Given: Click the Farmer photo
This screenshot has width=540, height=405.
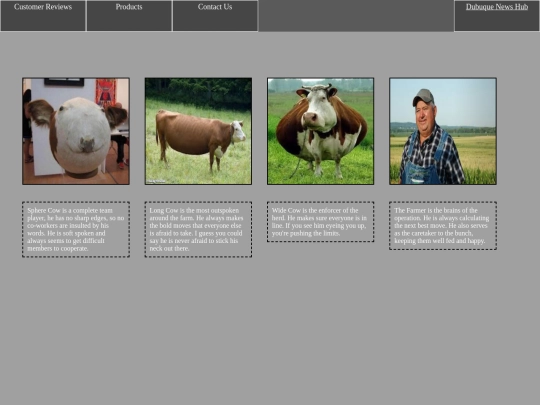Looking at the screenshot, I should point(443,131).
